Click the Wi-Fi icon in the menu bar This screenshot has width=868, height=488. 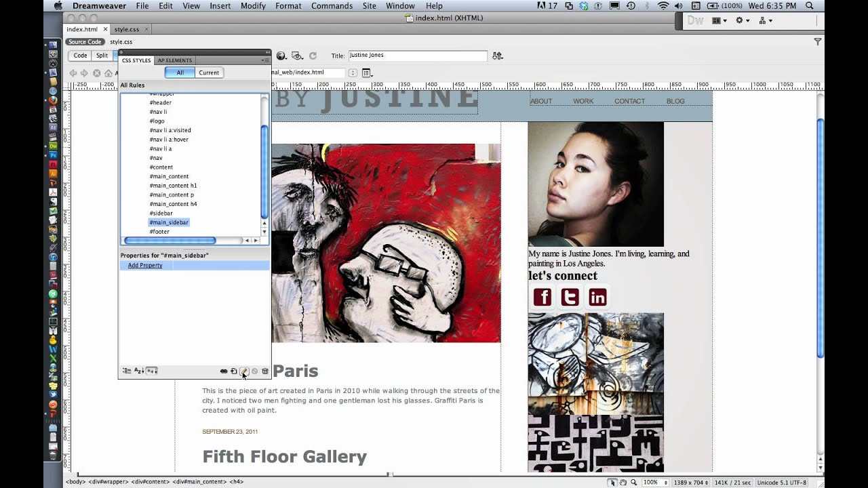tap(663, 6)
